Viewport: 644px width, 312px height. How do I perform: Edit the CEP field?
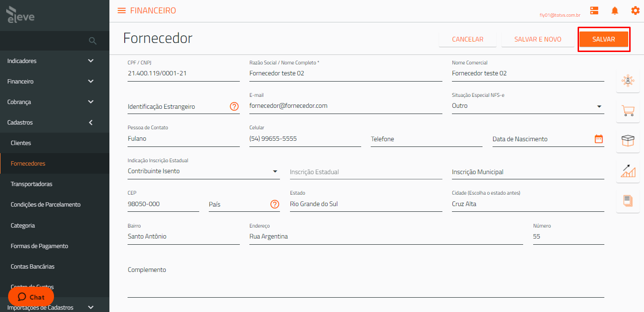[x=163, y=204]
